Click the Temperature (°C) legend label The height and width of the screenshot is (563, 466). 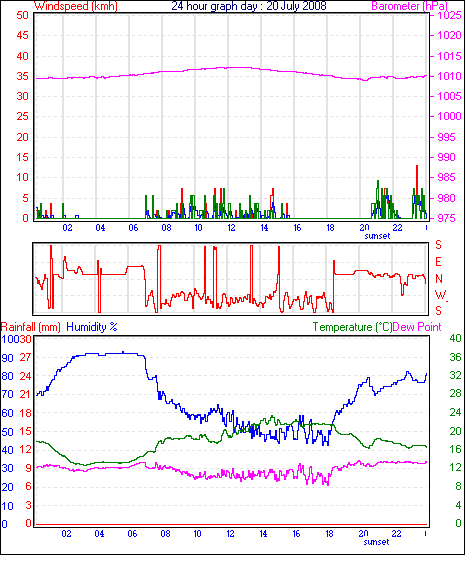coord(352,327)
